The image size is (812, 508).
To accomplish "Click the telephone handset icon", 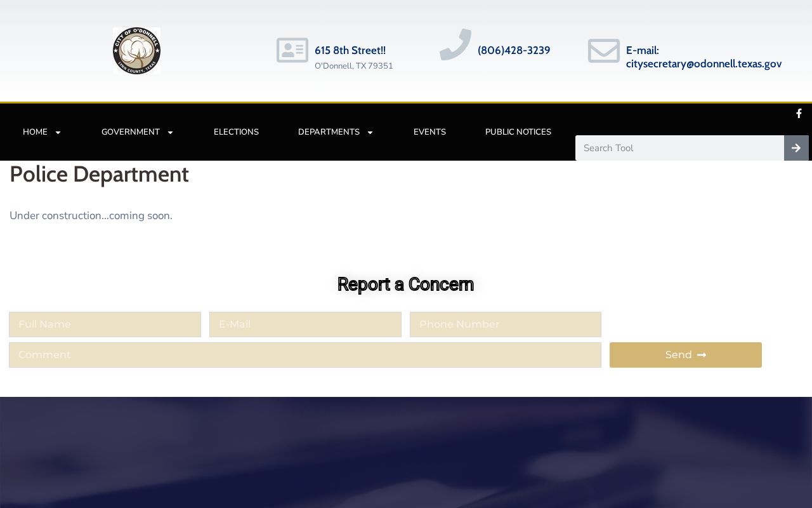I will 455,44.
